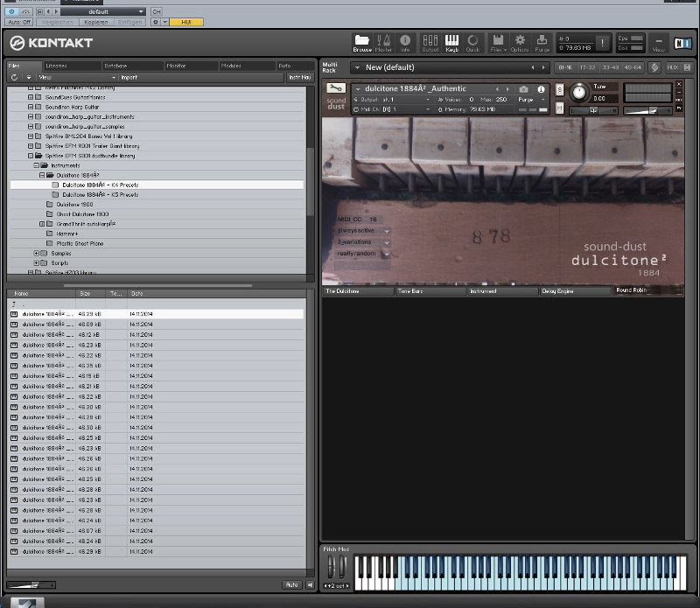Switch to the Libraries tab
Viewport: 700px width, 608px height.
pos(72,66)
